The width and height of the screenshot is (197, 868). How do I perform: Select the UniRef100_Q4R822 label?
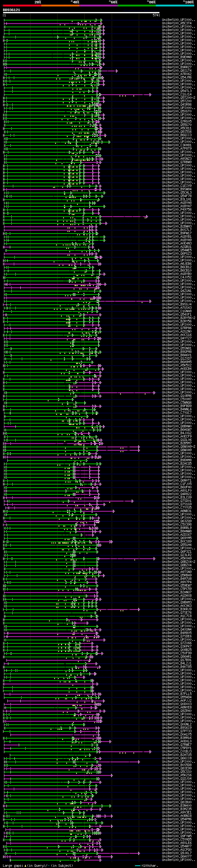[x=177, y=494]
